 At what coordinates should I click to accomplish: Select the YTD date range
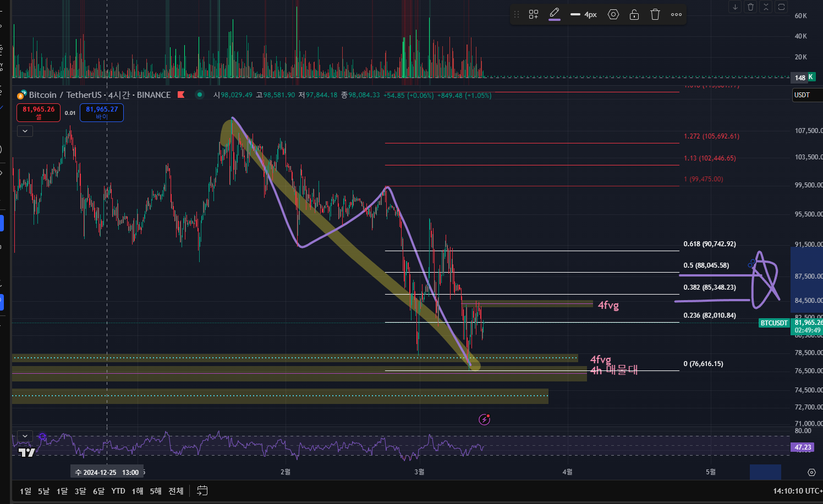coord(118,491)
